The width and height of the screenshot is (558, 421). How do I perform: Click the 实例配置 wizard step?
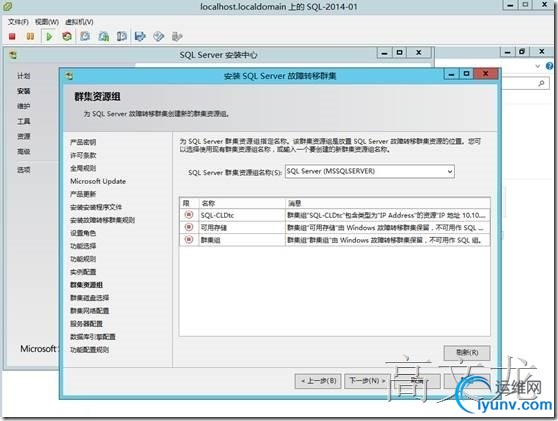pyautogui.click(x=83, y=272)
